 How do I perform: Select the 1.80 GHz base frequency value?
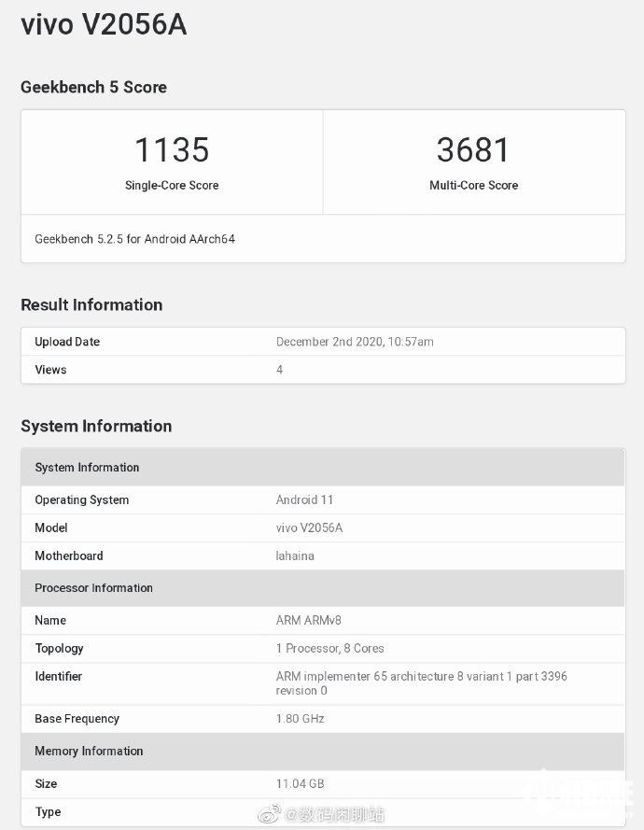pos(300,719)
